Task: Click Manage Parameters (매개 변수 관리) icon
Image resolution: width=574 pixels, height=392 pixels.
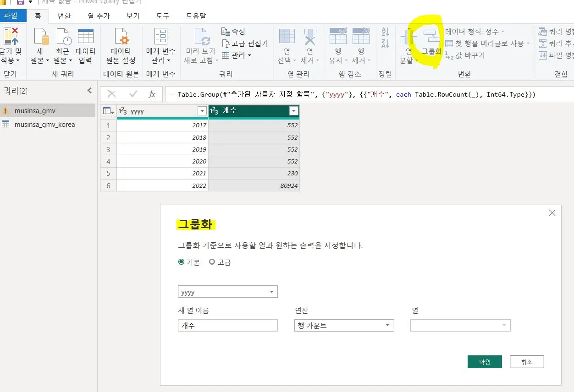Action: coord(161,37)
